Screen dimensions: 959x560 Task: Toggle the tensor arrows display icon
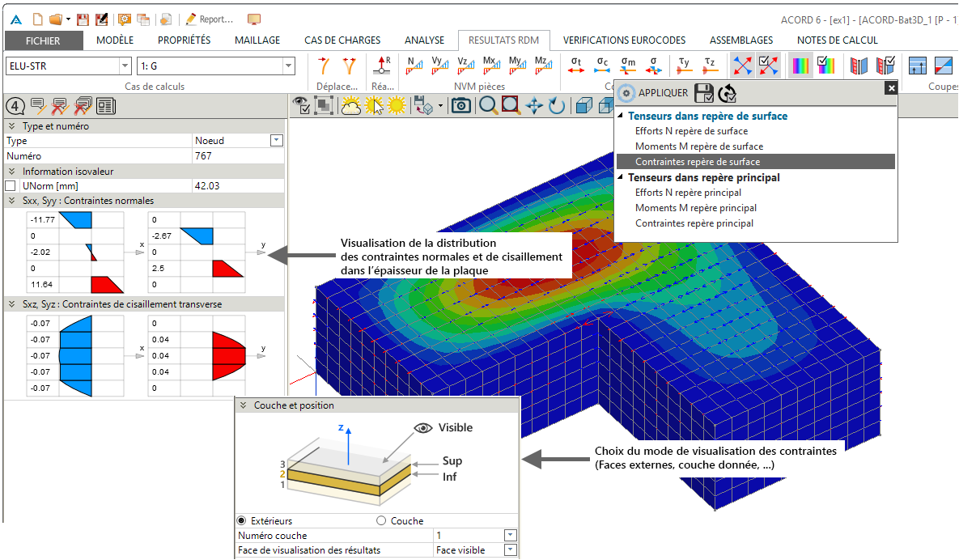(x=742, y=66)
